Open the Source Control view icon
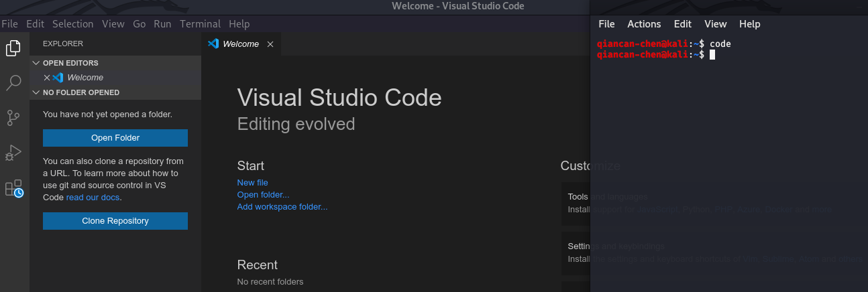 13,119
